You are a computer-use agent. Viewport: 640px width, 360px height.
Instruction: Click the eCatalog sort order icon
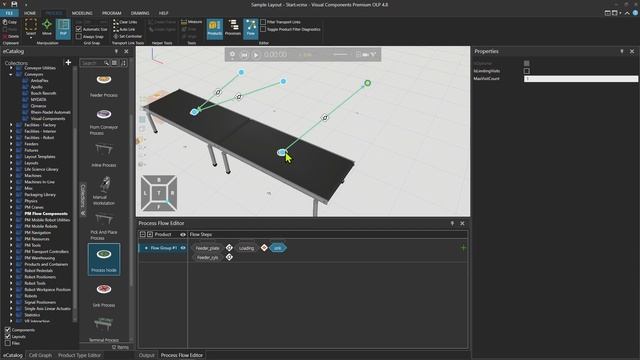pos(124,63)
